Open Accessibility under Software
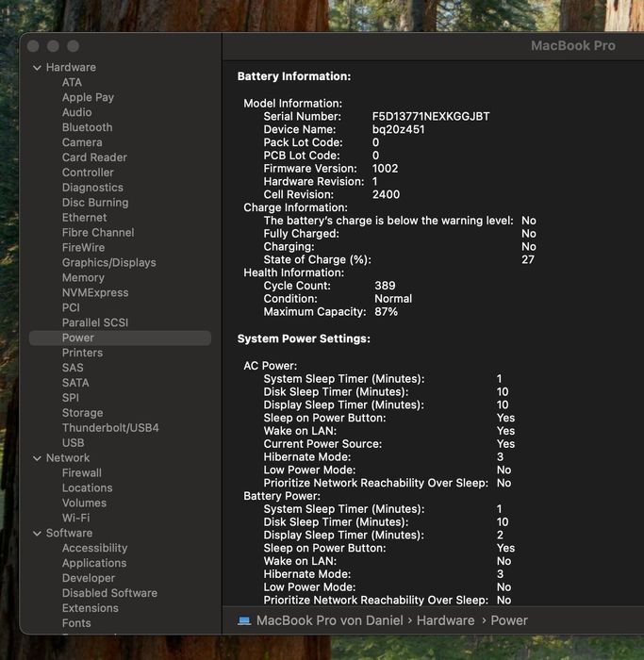644x660 pixels. click(94, 548)
